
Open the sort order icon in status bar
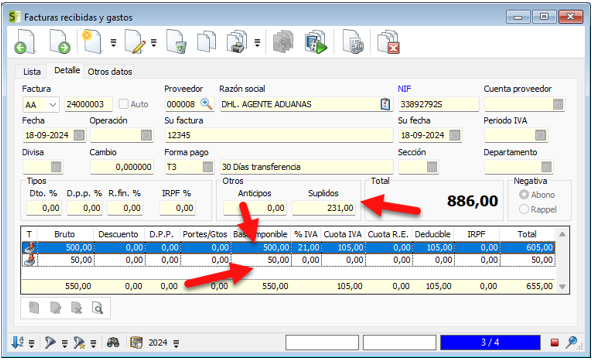tap(17, 342)
